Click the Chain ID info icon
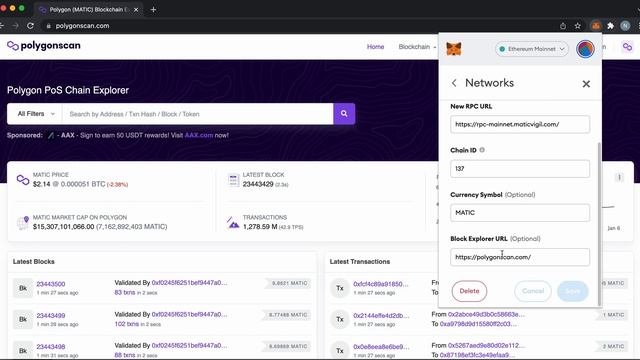Viewport: 640px width, 360px height. point(482,150)
